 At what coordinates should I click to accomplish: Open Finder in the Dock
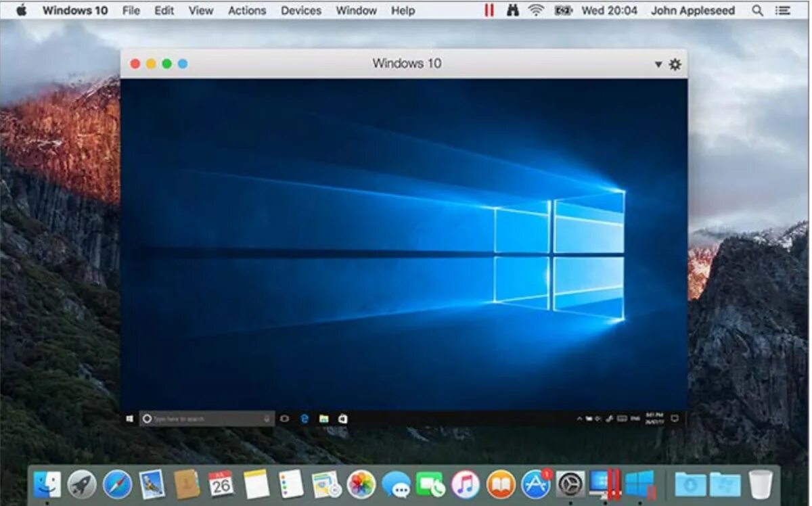point(47,484)
